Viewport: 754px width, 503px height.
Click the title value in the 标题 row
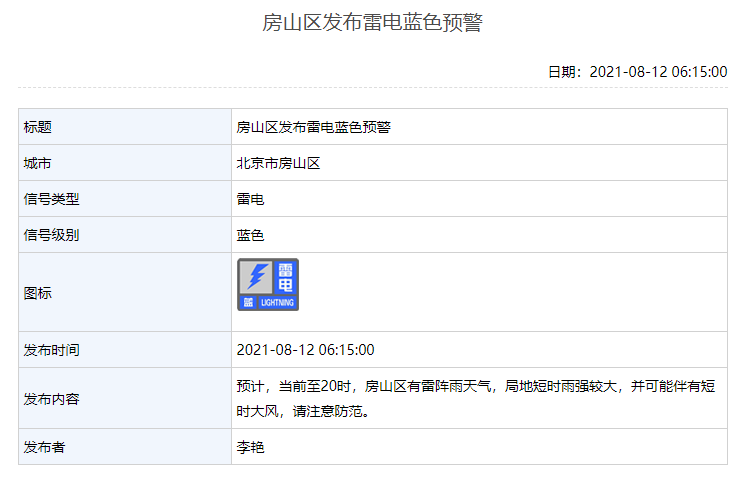pos(313,127)
